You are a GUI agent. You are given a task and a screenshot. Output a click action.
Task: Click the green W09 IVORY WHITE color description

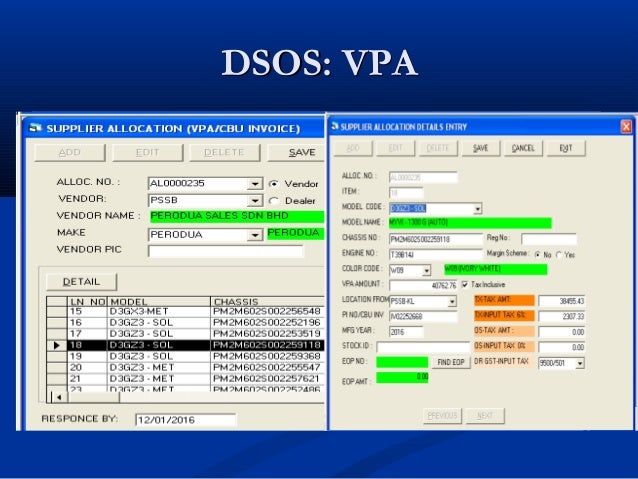pos(496,269)
